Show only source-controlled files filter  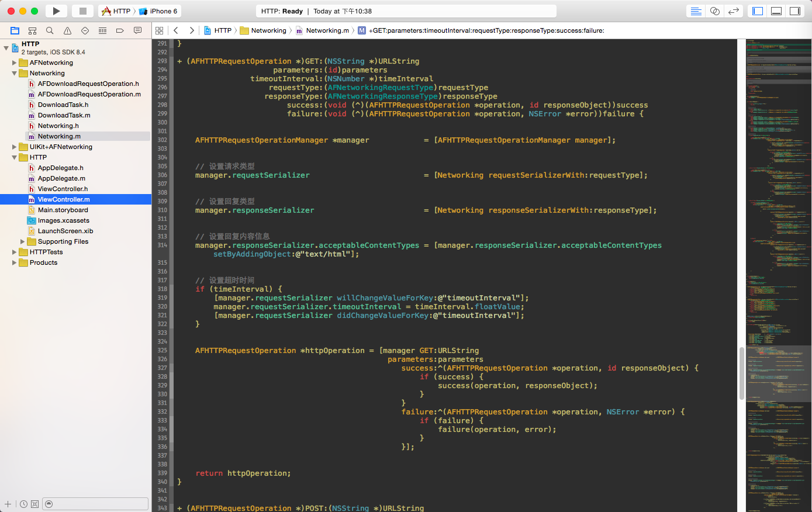(x=34, y=504)
